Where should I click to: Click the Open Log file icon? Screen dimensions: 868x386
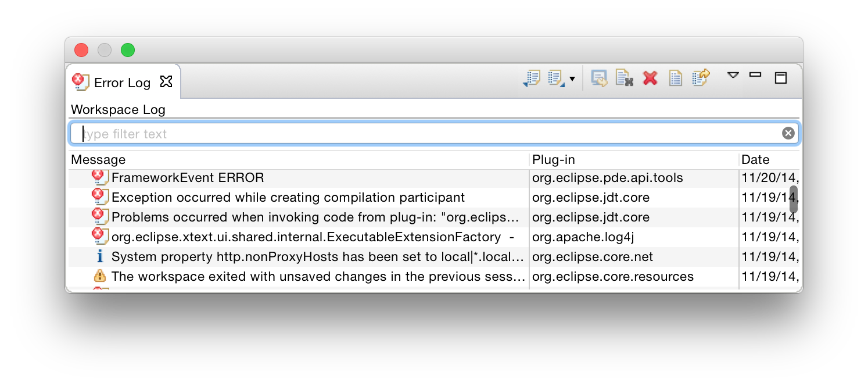tap(675, 78)
